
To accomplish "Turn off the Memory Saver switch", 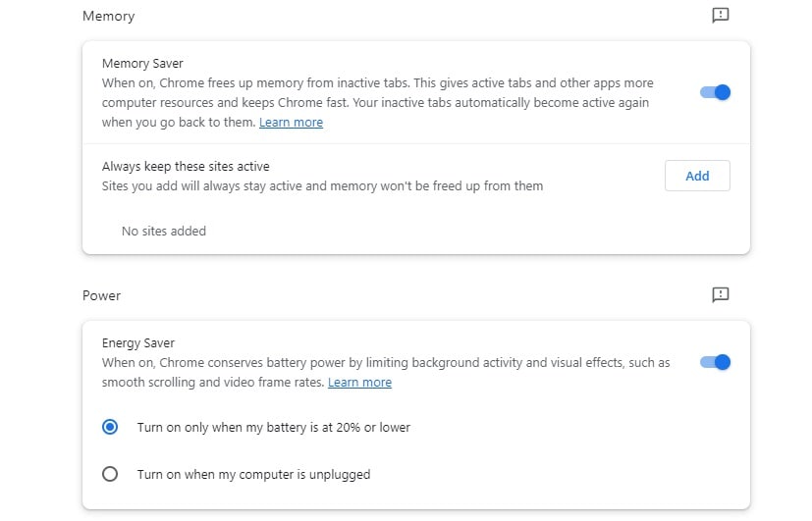I will click(x=715, y=92).
